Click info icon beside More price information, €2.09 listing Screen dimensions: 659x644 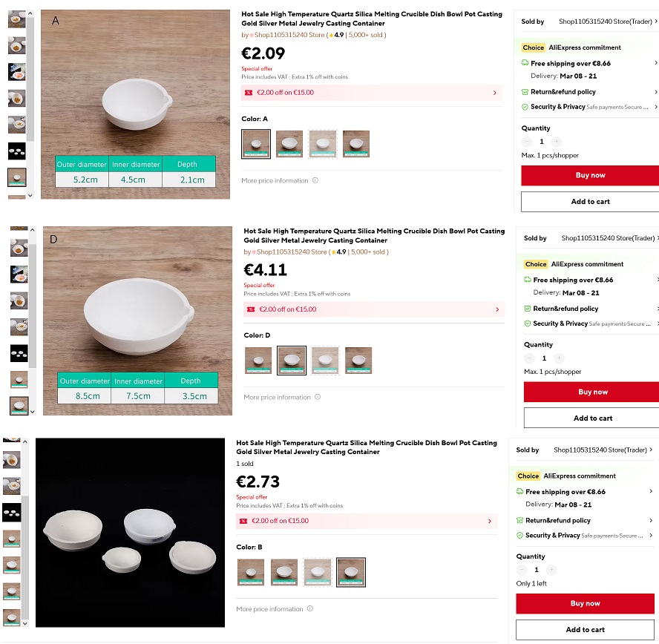(x=315, y=180)
